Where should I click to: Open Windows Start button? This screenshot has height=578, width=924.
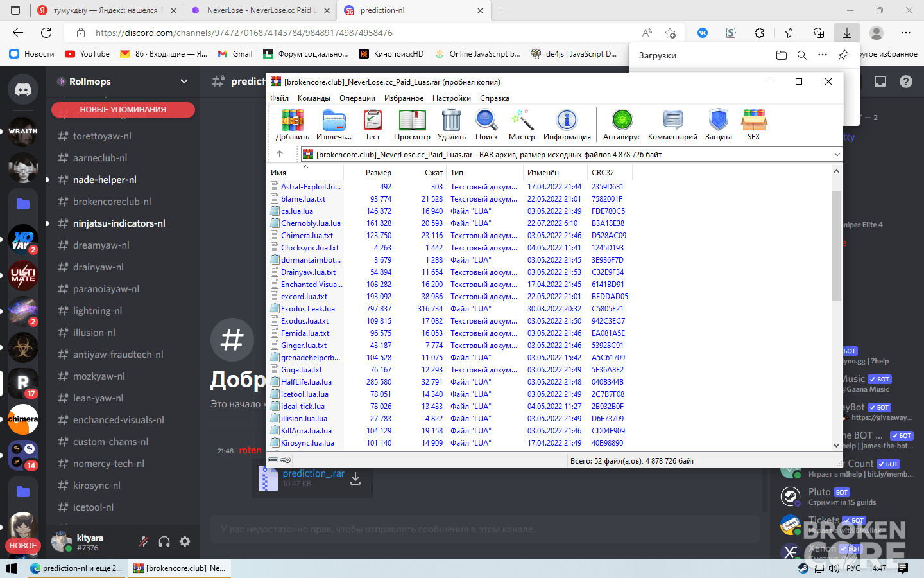tap(11, 568)
